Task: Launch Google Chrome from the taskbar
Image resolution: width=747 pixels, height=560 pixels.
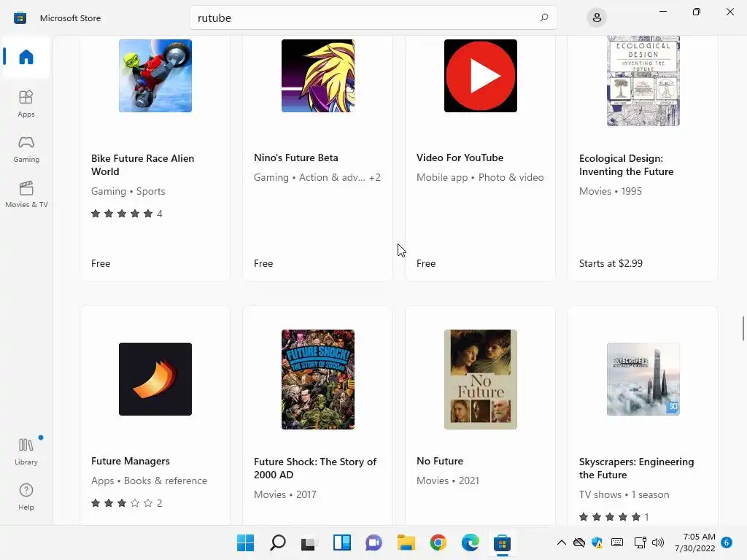Action: click(x=438, y=542)
